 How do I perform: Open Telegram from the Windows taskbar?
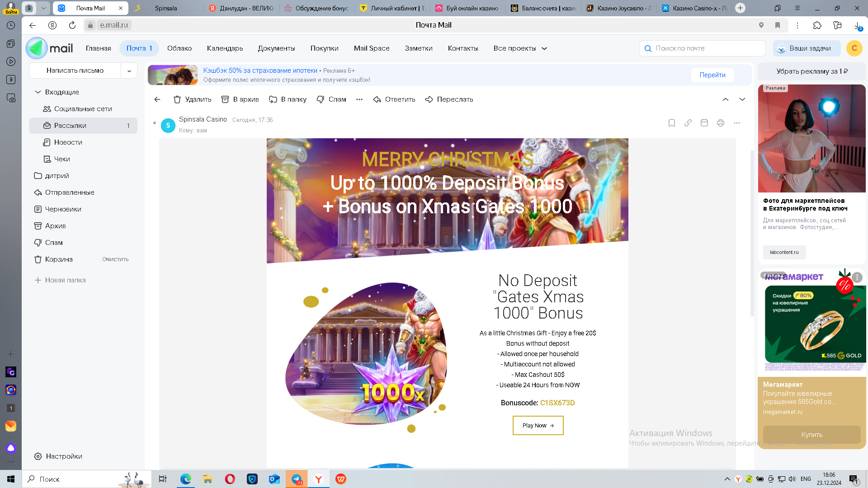point(297,479)
